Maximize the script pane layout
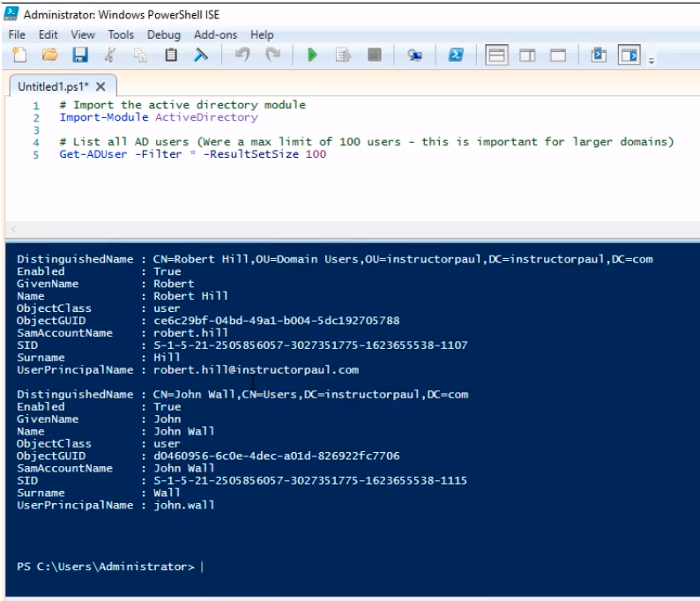Screen dimensions: 700x601 point(557,56)
